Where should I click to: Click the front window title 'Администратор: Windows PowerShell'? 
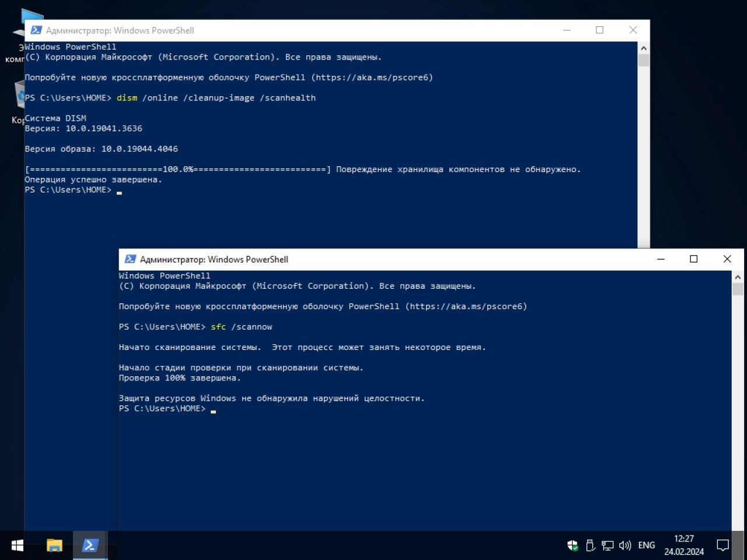214,260
